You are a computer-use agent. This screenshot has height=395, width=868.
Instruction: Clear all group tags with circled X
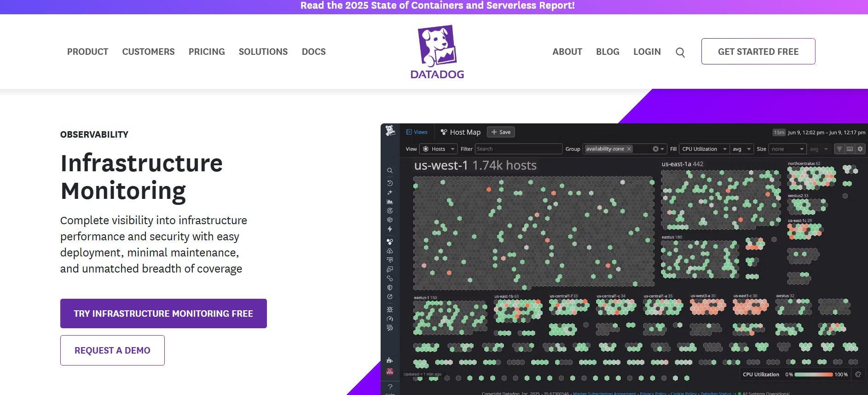(655, 149)
